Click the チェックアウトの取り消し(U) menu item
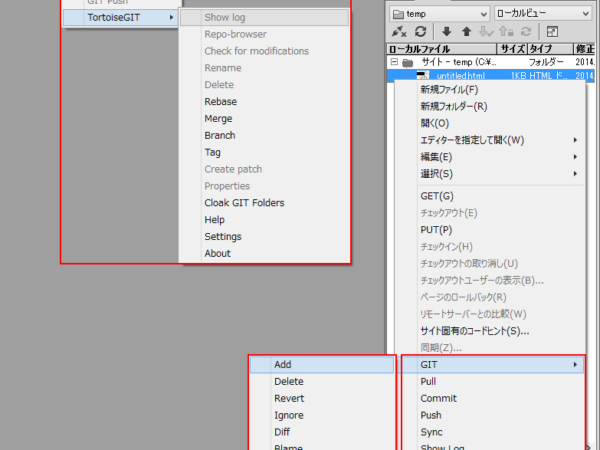Image resolution: width=600 pixels, height=450 pixels. (x=469, y=264)
